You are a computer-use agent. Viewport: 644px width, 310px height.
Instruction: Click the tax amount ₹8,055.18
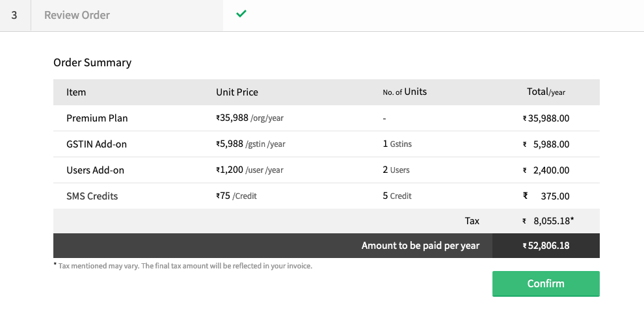coord(550,221)
